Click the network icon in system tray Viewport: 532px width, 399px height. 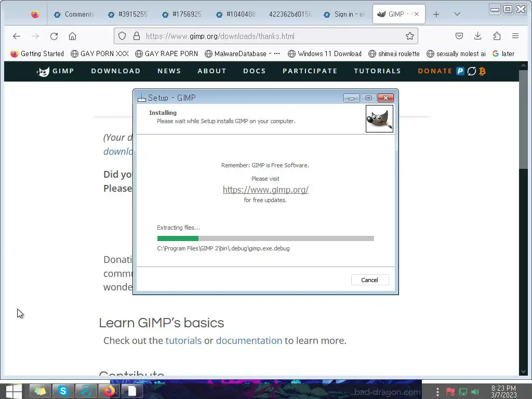[x=463, y=392]
